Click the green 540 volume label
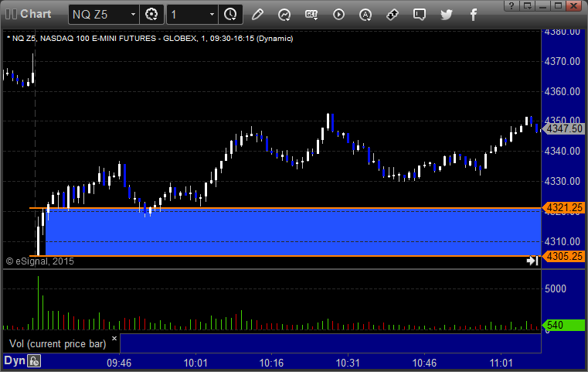Image resolution: width=588 pixels, height=372 pixels. pyautogui.click(x=563, y=325)
